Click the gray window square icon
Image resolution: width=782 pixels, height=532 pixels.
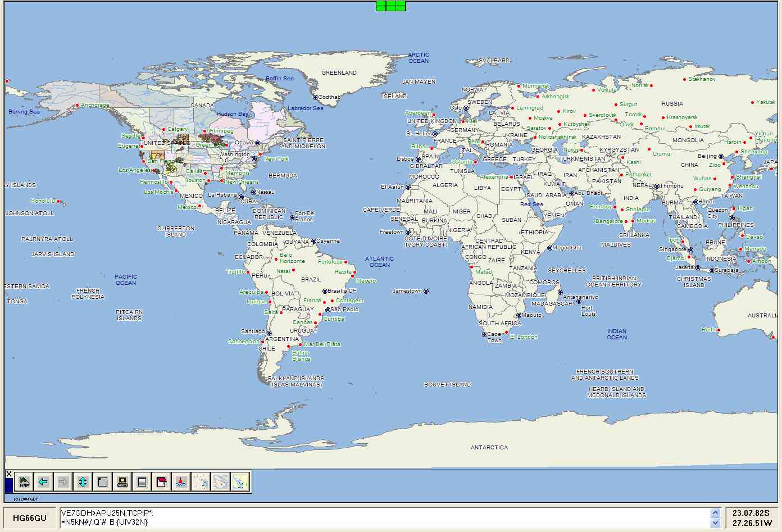point(103,481)
